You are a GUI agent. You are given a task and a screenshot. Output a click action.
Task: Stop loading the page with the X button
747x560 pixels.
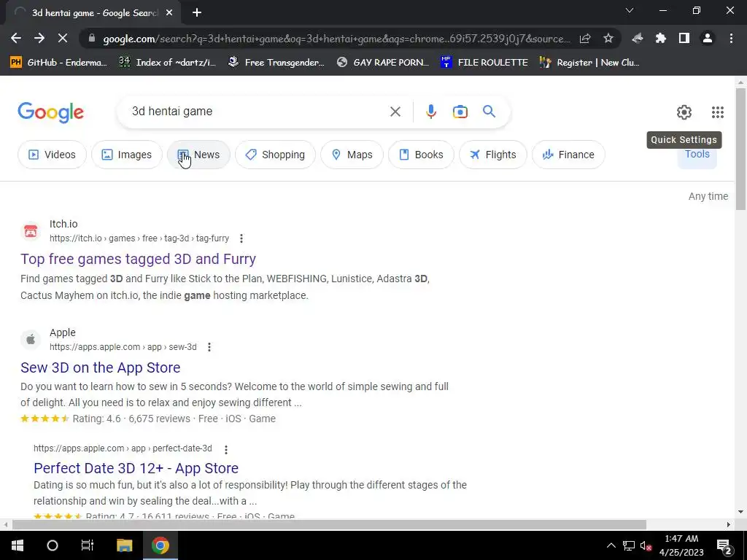click(63, 39)
